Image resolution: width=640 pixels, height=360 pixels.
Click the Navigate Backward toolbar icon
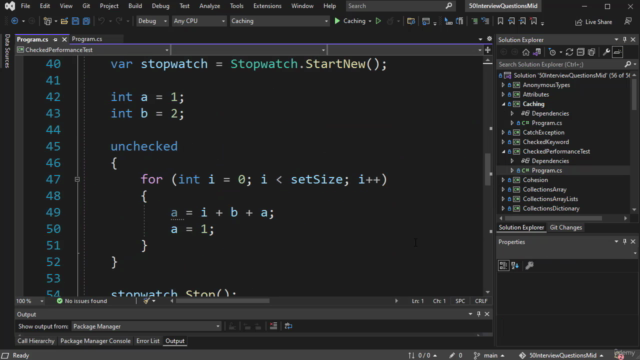click(14, 21)
